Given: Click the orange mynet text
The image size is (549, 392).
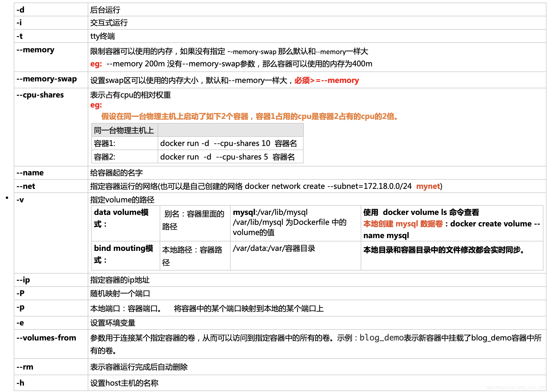Looking at the screenshot, I should tap(428, 186).
